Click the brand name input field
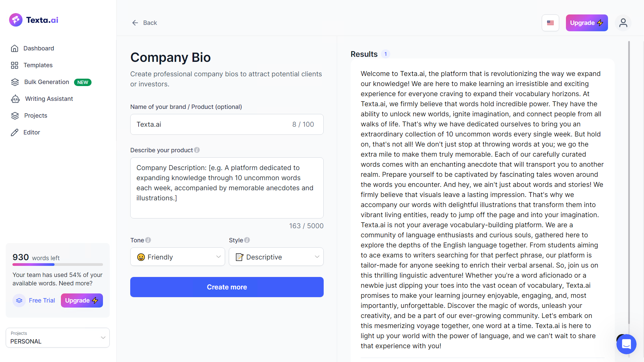 click(x=212, y=125)
